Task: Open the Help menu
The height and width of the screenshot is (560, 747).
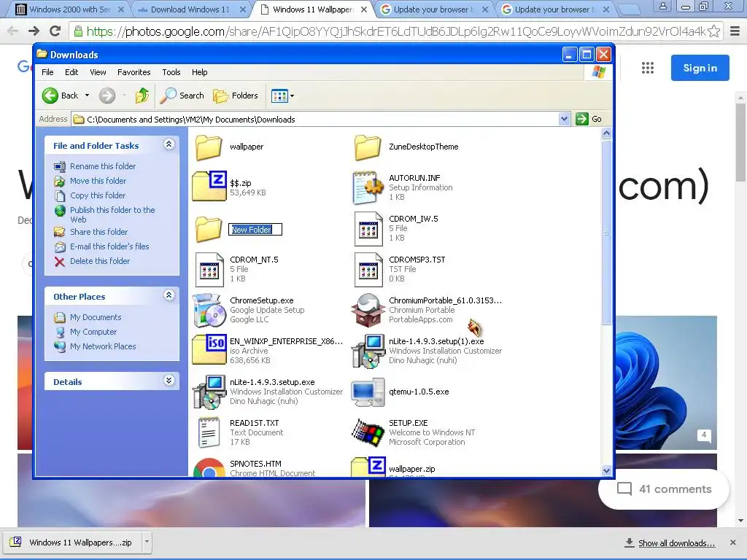Action: pos(200,72)
